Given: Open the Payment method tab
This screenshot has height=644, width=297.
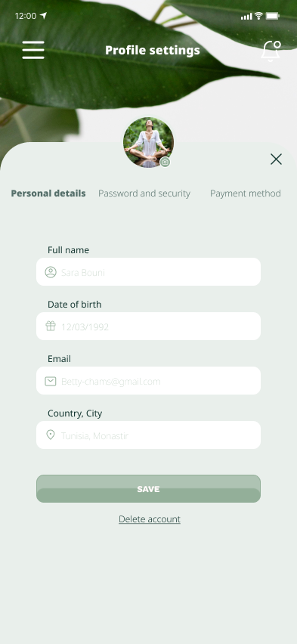Looking at the screenshot, I should pyautogui.click(x=246, y=194).
